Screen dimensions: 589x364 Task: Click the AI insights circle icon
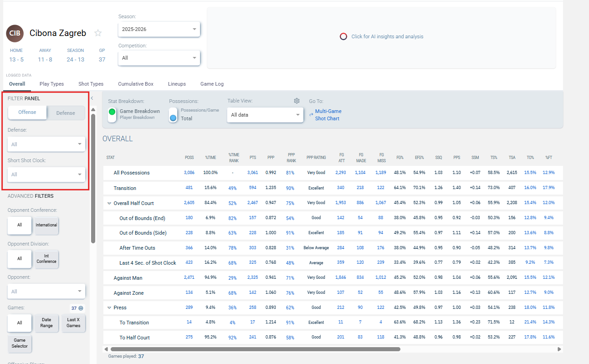coord(344,36)
